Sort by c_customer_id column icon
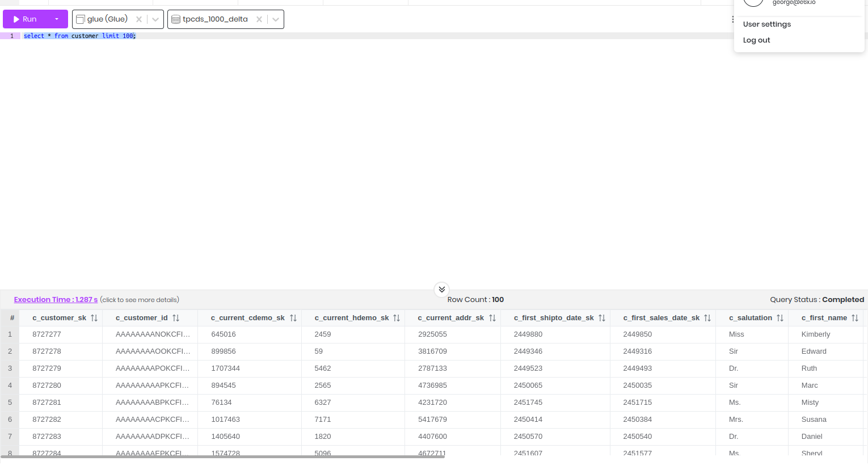This screenshot has width=868, height=465. coord(176,318)
